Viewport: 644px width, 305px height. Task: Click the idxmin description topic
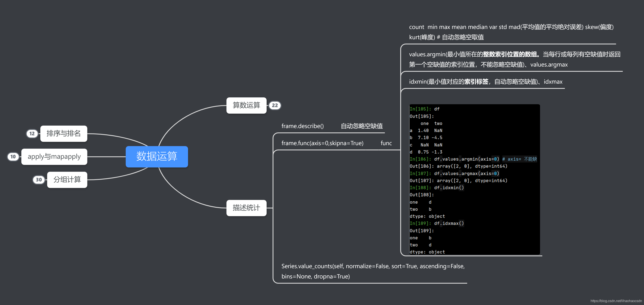click(x=485, y=82)
